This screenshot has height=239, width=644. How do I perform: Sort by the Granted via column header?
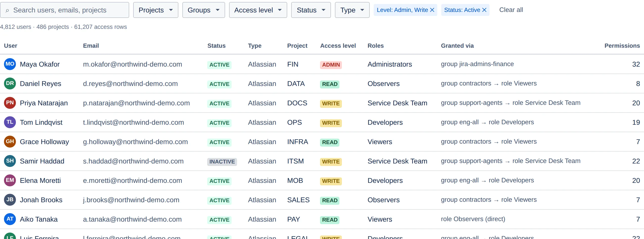point(457,46)
